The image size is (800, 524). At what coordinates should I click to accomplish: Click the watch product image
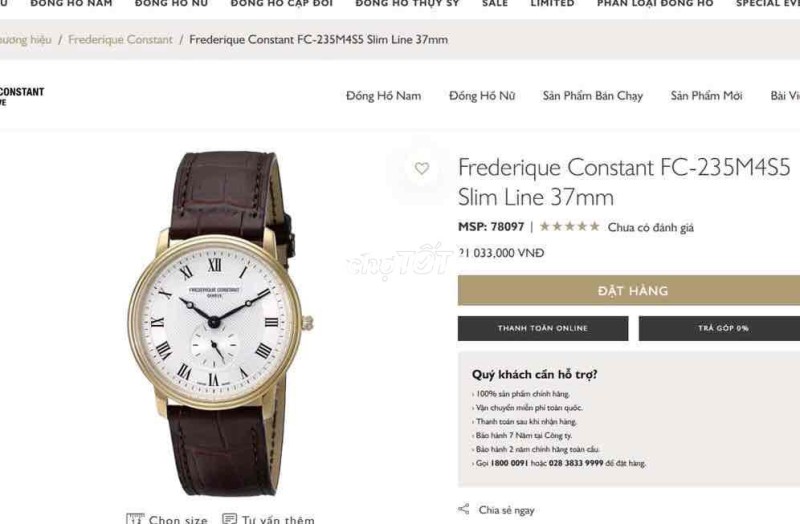pos(219,324)
